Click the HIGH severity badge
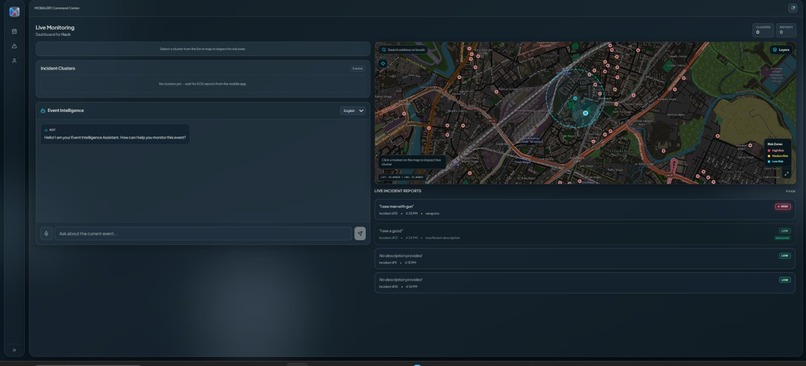Screen dimensions: 806x366 point(783,207)
